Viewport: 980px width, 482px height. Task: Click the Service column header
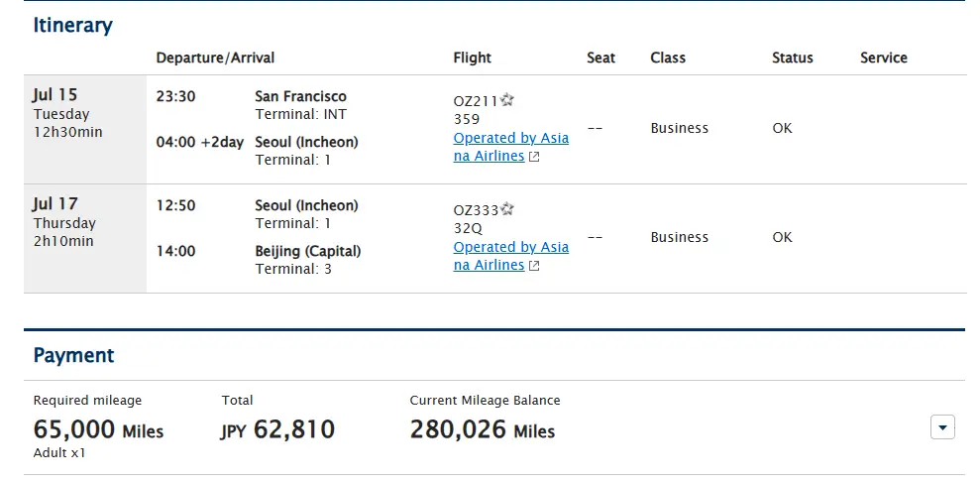884,58
